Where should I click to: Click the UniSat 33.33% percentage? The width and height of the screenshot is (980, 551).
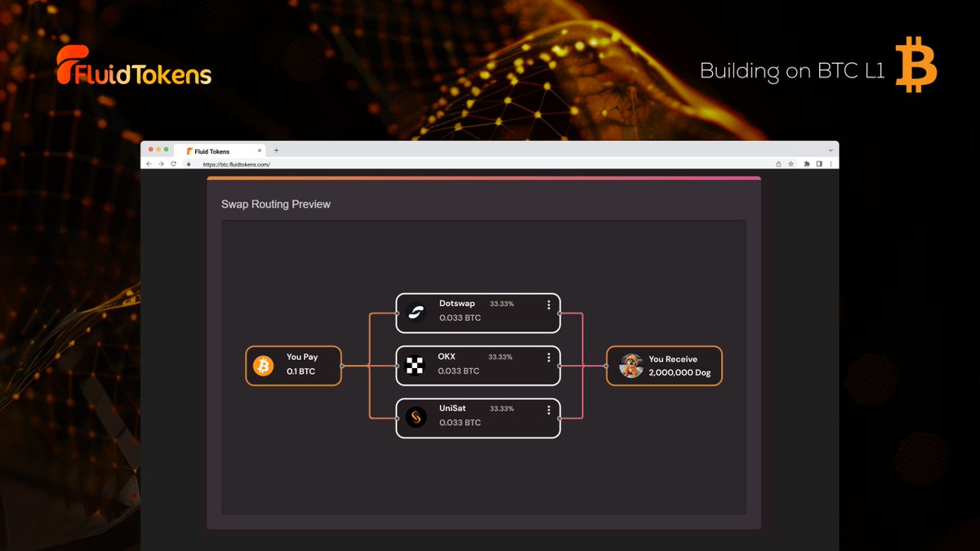coord(502,409)
